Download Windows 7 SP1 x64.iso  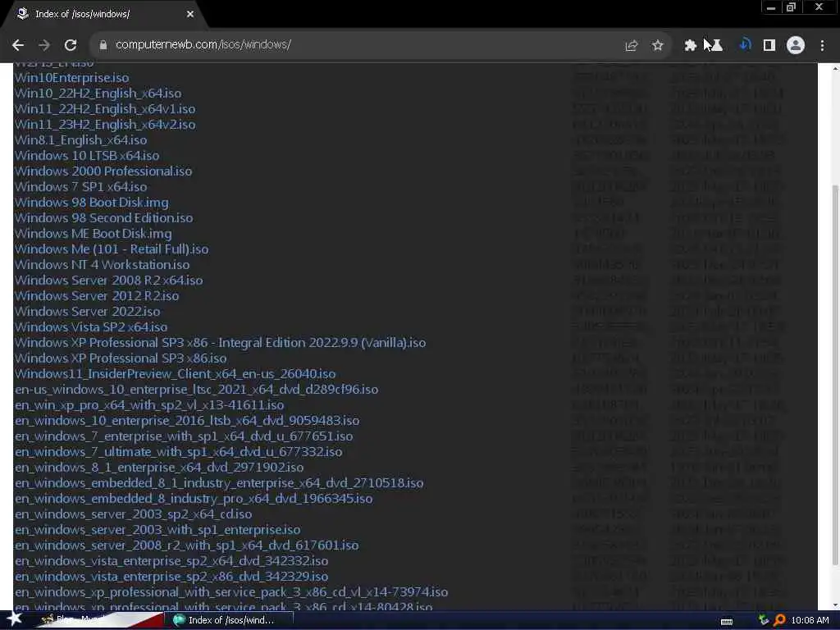(x=80, y=186)
